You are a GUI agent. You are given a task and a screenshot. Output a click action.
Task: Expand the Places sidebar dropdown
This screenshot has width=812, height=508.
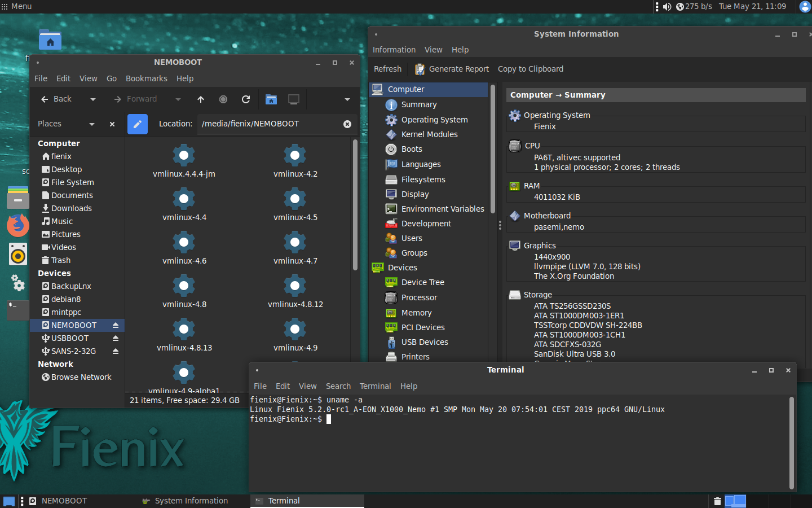click(92, 124)
